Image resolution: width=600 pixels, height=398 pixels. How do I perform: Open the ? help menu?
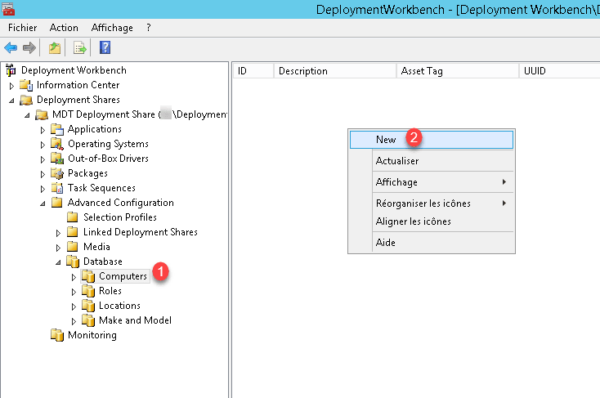tap(148, 28)
